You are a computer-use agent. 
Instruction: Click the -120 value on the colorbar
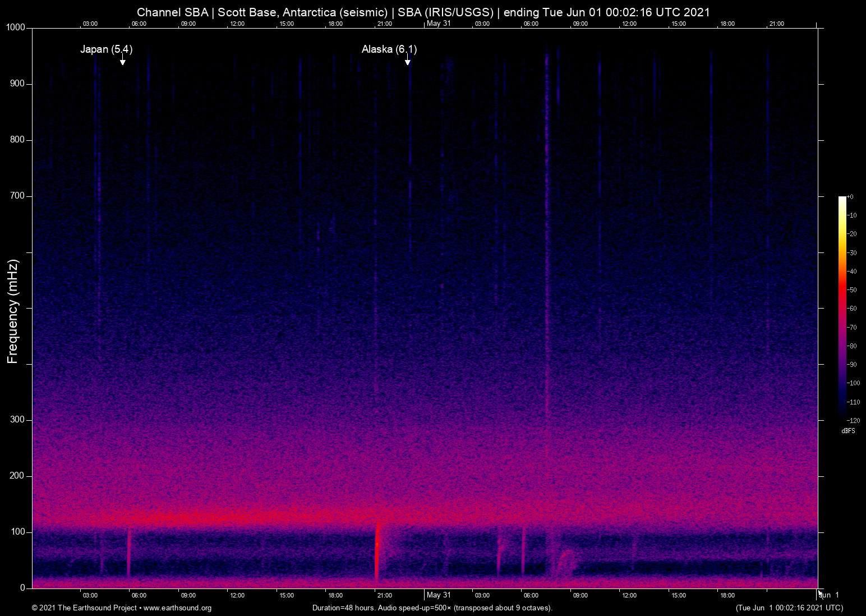[x=853, y=420]
